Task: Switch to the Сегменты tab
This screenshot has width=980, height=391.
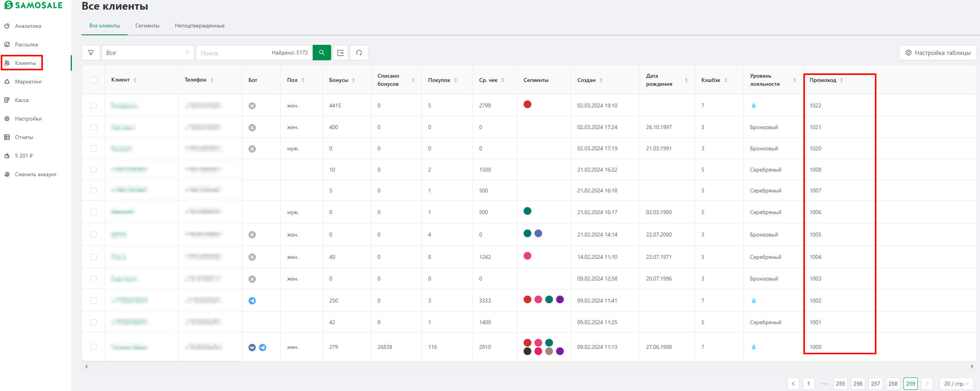Action: tap(147, 26)
